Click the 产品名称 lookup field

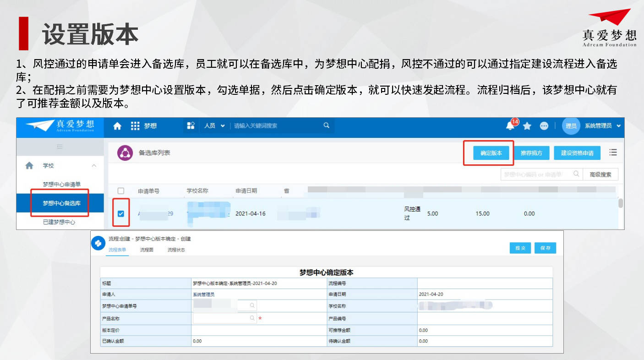click(x=224, y=318)
